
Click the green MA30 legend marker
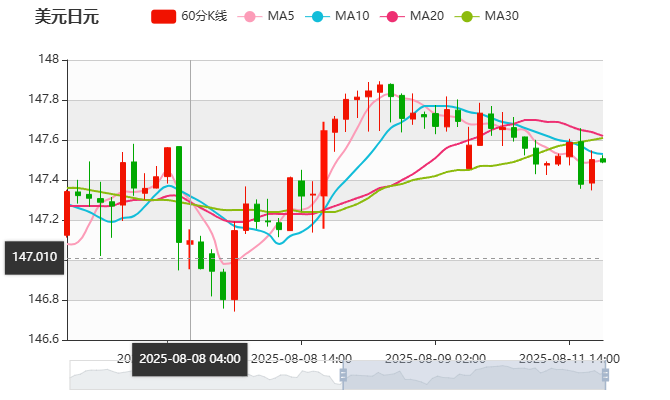point(466,16)
